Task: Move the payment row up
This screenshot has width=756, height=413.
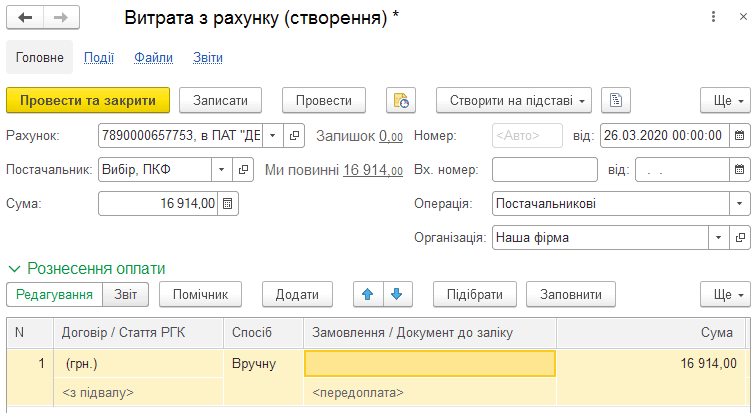Action: (368, 294)
